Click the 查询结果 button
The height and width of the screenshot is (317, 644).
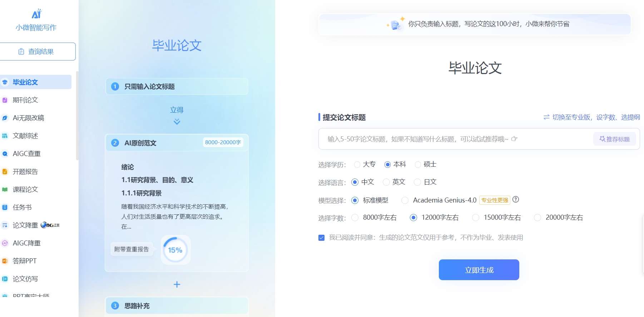(x=37, y=52)
